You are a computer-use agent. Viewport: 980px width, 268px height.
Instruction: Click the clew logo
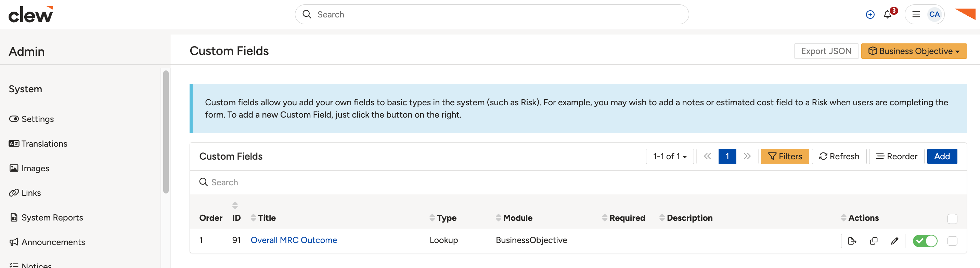point(30,14)
